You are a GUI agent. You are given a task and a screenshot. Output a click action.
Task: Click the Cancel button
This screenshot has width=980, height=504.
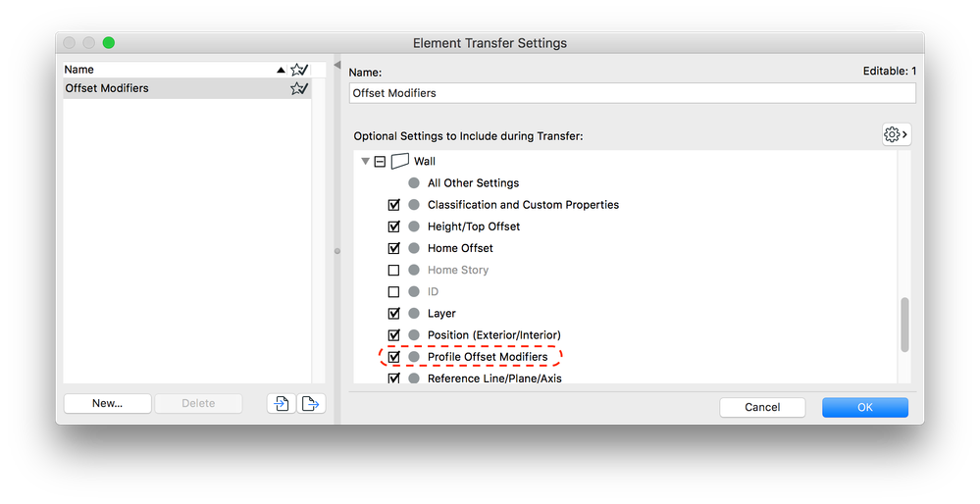762,407
